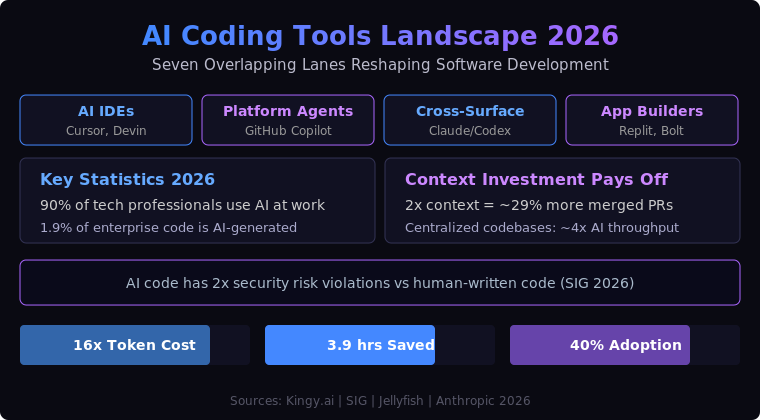The image size is (760, 420).
Task: Click the Seven Overlapping Lanes subtitle
Action: coord(380,64)
